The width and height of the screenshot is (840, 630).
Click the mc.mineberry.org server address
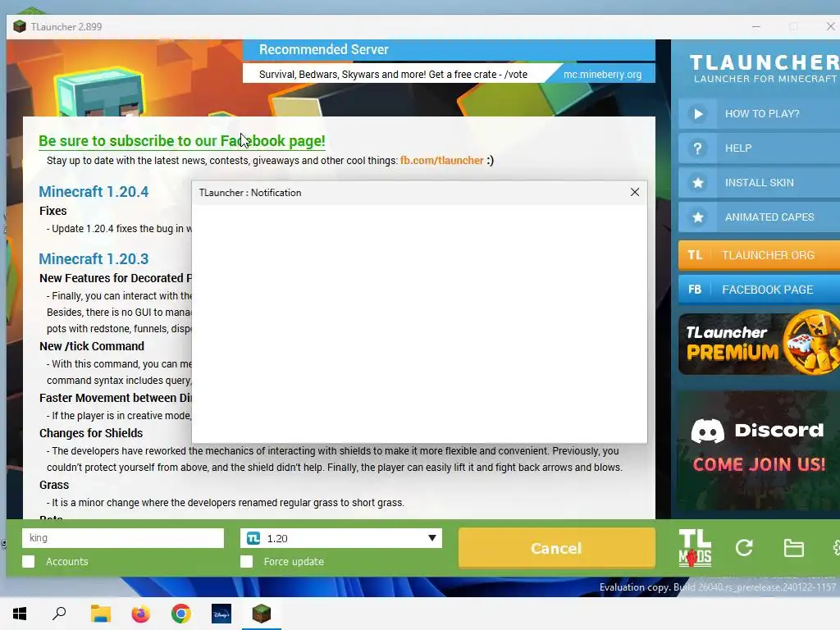602,75
